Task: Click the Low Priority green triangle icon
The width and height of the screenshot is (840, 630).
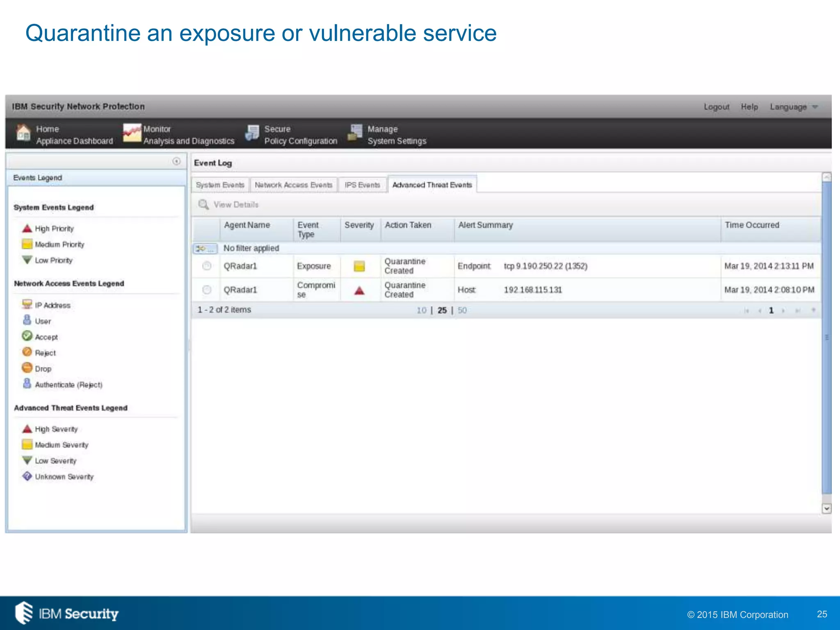Action: click(27, 260)
